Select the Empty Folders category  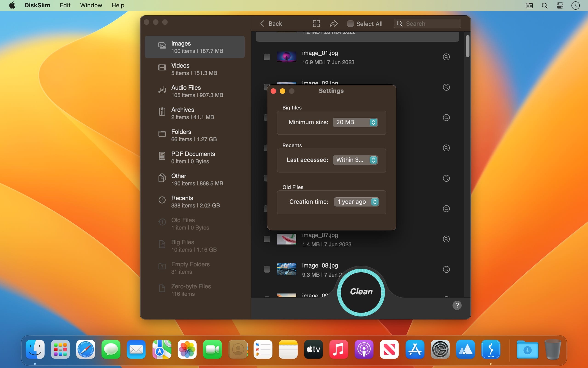tap(195, 268)
